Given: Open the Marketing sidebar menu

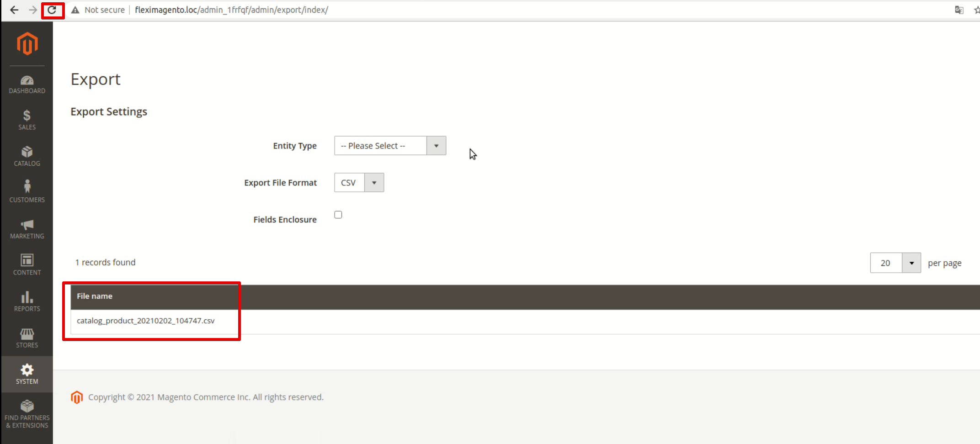Looking at the screenshot, I should pos(27,229).
